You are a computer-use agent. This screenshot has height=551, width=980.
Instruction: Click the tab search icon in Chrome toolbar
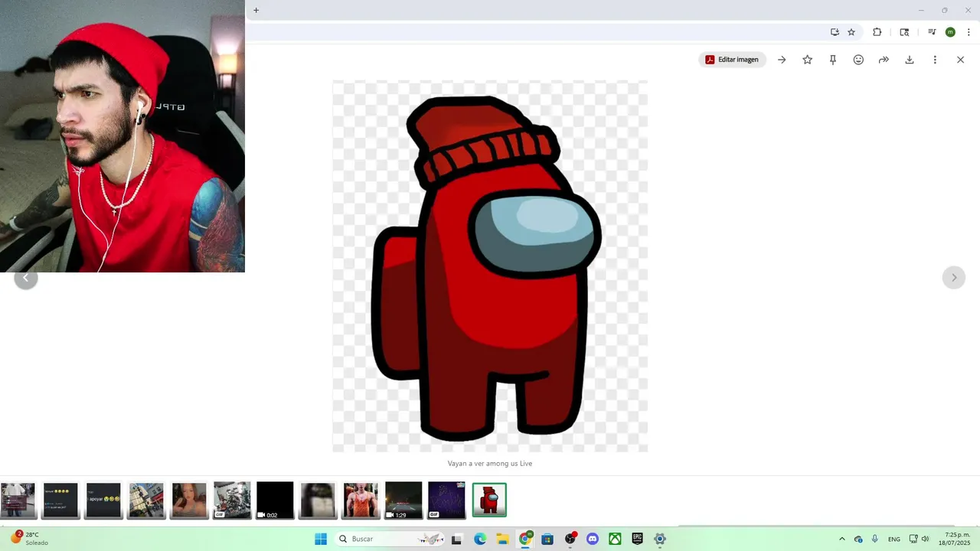tap(904, 32)
